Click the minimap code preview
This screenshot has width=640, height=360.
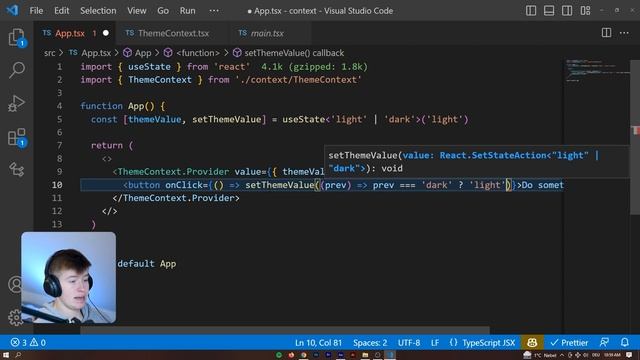pyautogui.click(x=596, y=71)
